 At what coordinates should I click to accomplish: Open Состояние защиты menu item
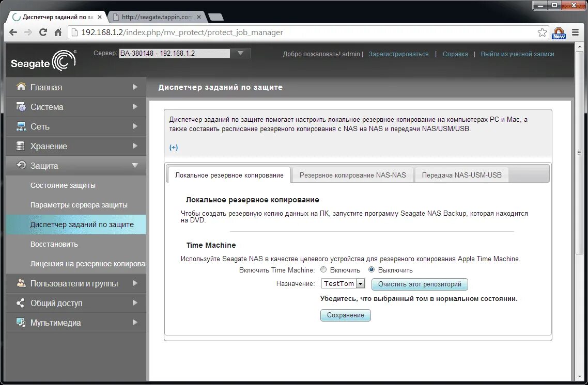pyautogui.click(x=63, y=185)
